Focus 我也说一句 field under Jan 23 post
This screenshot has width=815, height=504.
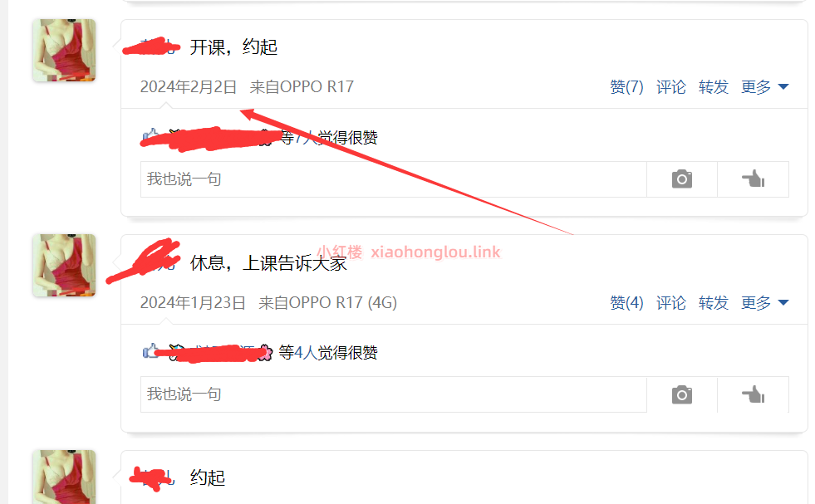click(x=394, y=394)
